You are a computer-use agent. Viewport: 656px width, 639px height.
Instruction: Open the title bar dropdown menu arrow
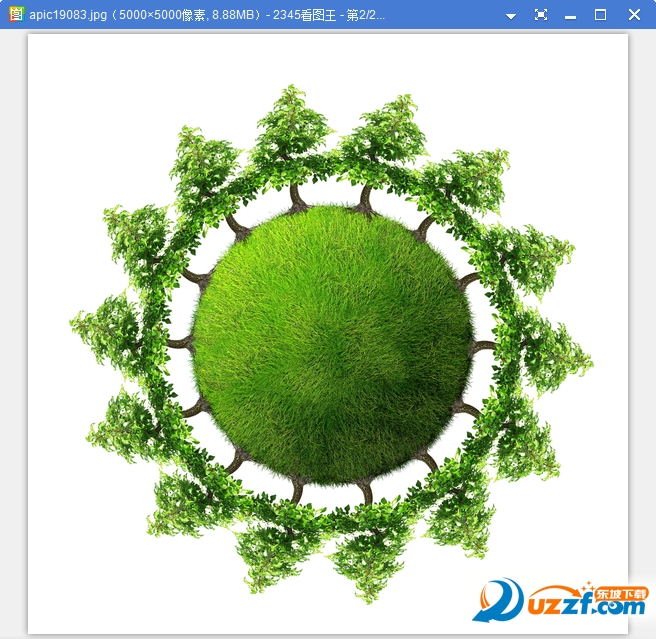510,16
